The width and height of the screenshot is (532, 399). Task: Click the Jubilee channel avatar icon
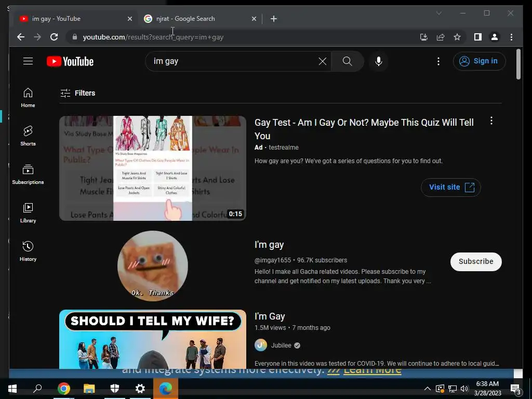(x=261, y=345)
